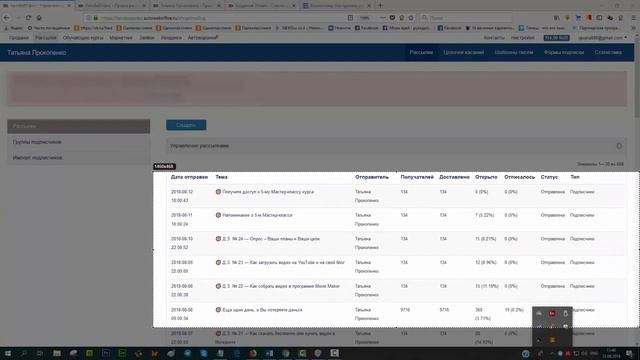This screenshot has height=360, width=640.
Task: Open the notification center icon in taskbar
Action: (630, 353)
